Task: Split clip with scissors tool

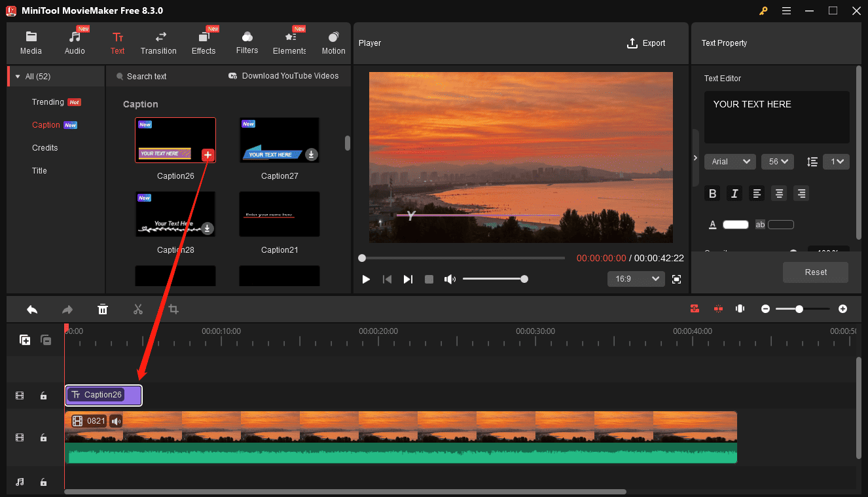Action: (x=138, y=309)
